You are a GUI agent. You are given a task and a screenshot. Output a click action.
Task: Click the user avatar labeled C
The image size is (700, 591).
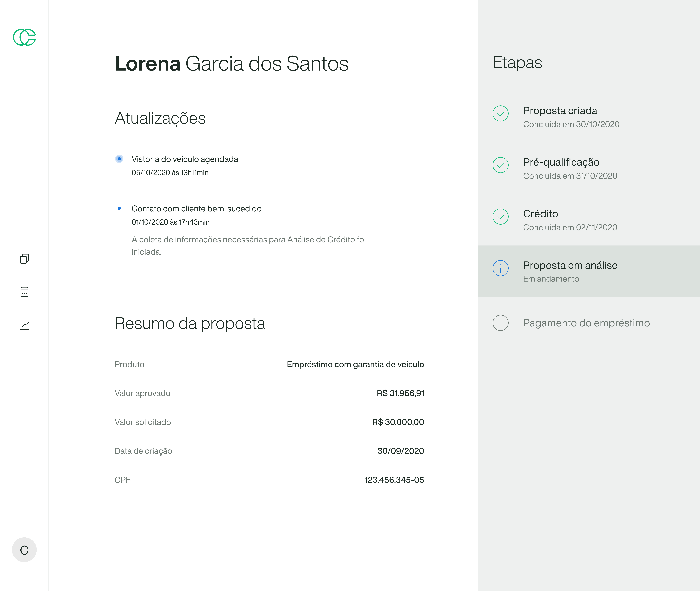point(24,550)
